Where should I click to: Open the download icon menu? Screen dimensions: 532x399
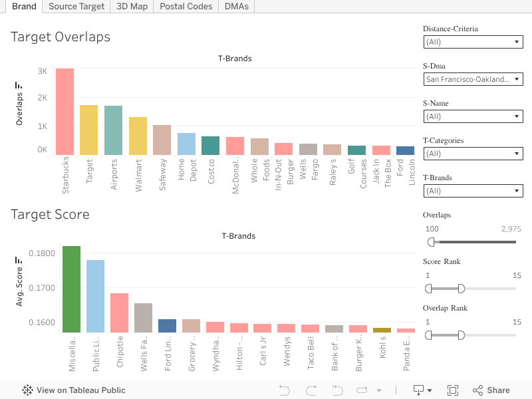tap(422, 390)
